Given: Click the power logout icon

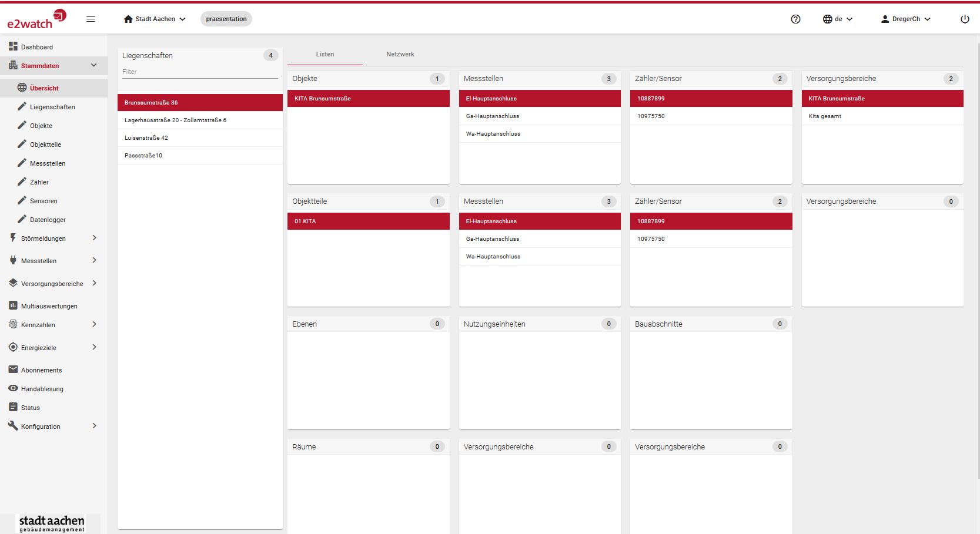Looking at the screenshot, I should 965,19.
